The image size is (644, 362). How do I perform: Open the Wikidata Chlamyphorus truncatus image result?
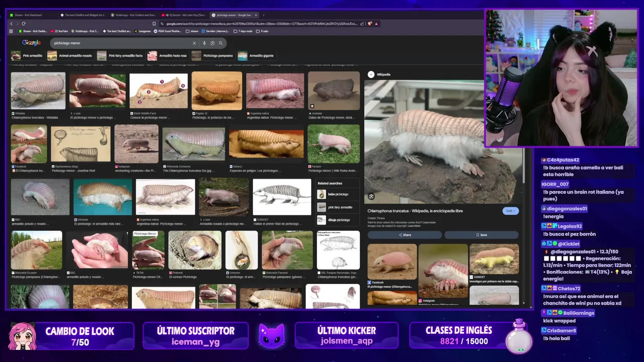click(x=38, y=90)
